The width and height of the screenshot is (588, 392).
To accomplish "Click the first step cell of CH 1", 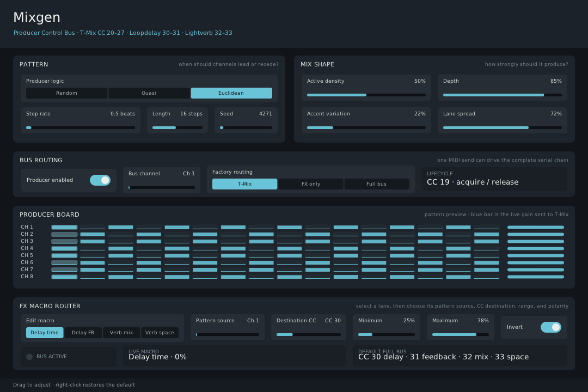I will (64, 228).
